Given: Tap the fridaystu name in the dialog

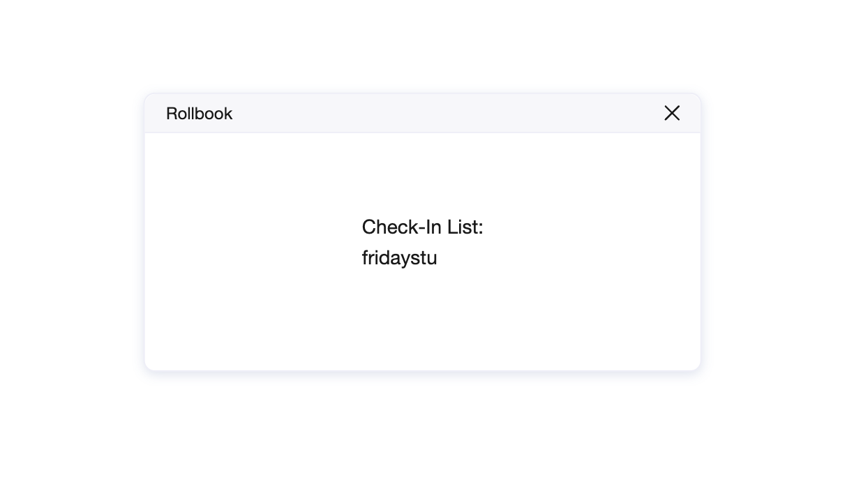Looking at the screenshot, I should (399, 258).
